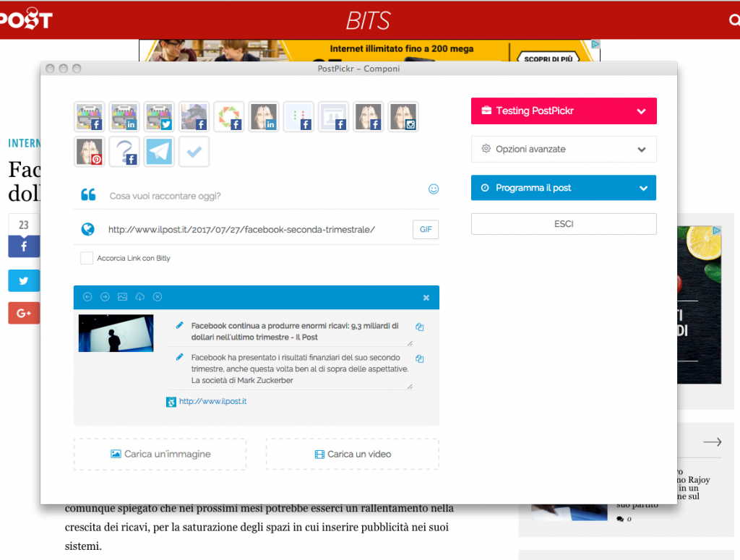This screenshot has height=560, width=740.
Task: Click the next image arrow in preview toolbar
Action: (105, 297)
